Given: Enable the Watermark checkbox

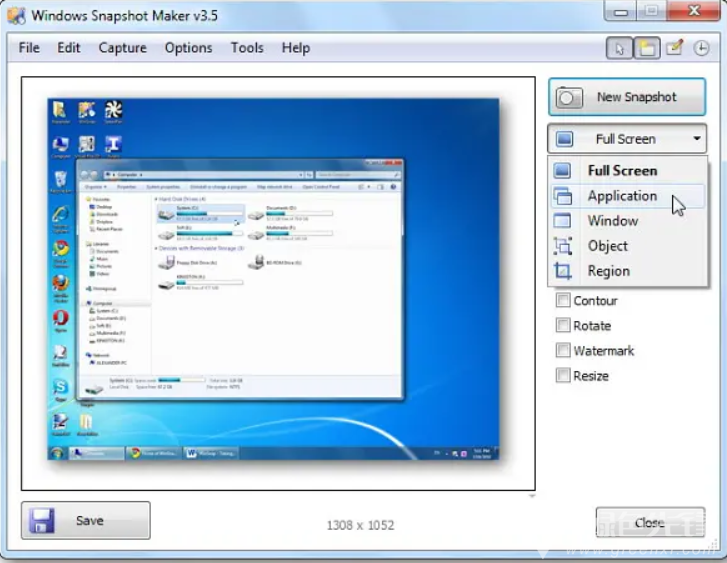Looking at the screenshot, I should tap(563, 350).
